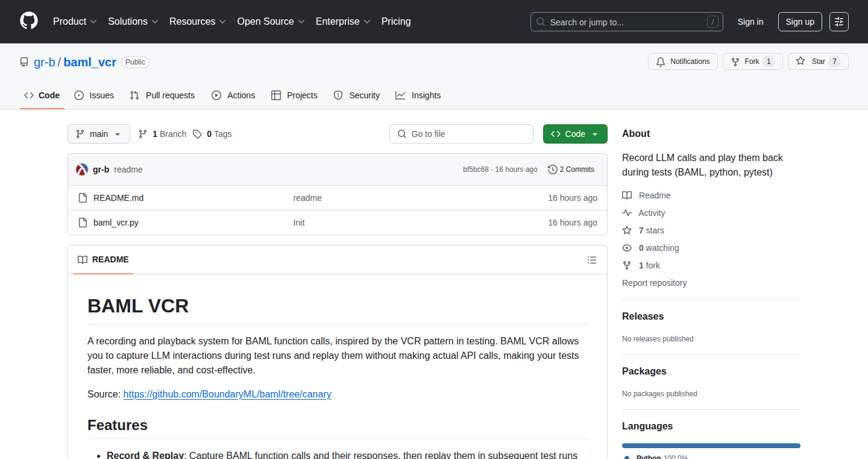Open the Resources dropdown
Image resolution: width=868 pixels, height=459 pixels.
198,21
